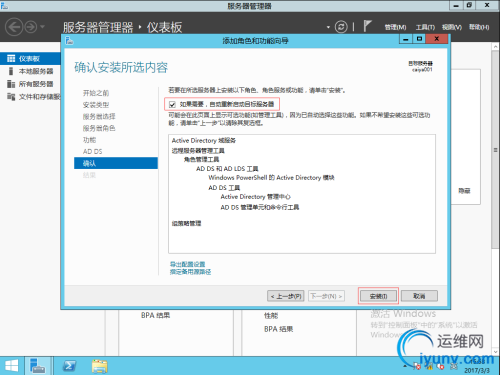Open the notifications flag icon
This screenshot has height=375, width=500.
[x=367, y=26]
